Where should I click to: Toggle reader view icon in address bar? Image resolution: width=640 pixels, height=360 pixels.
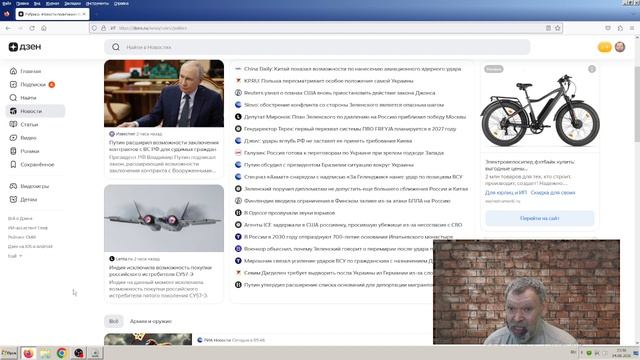[x=548, y=28]
